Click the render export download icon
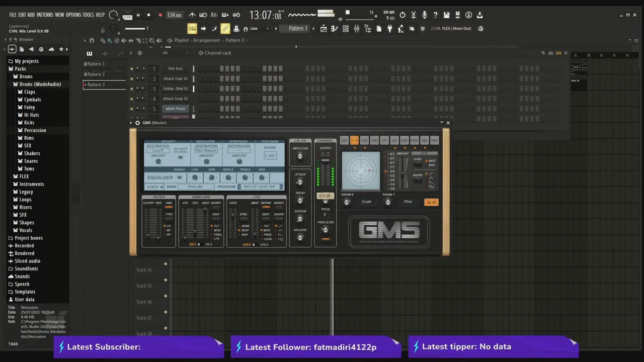The width and height of the screenshot is (644, 362). pyautogui.click(x=479, y=15)
